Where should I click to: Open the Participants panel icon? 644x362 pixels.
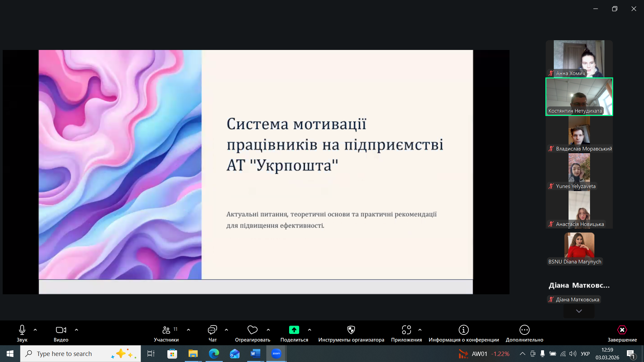[x=166, y=330]
